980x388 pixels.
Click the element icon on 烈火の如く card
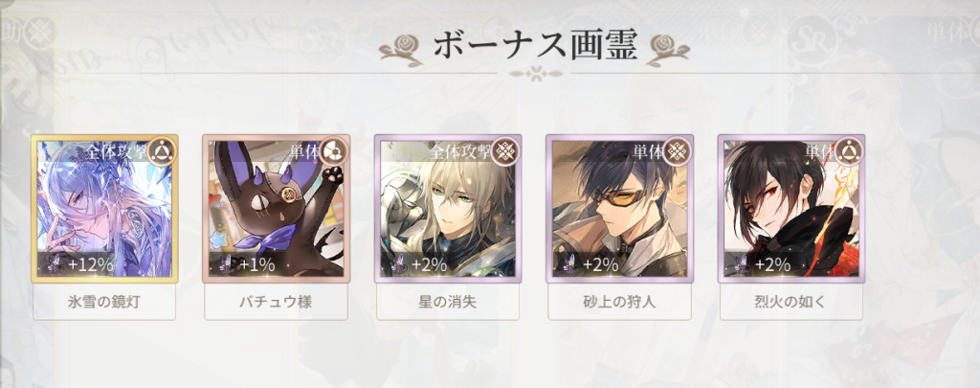(x=850, y=151)
